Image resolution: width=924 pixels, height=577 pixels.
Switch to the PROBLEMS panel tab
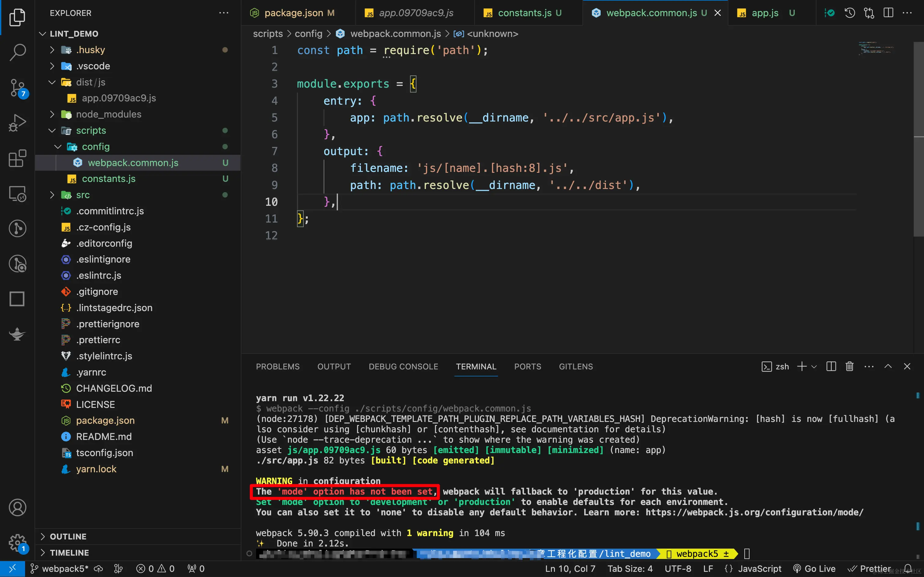277,366
